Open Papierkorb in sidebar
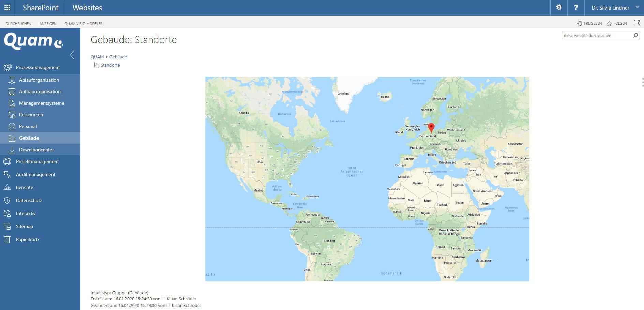This screenshot has width=644, height=310. [27, 239]
